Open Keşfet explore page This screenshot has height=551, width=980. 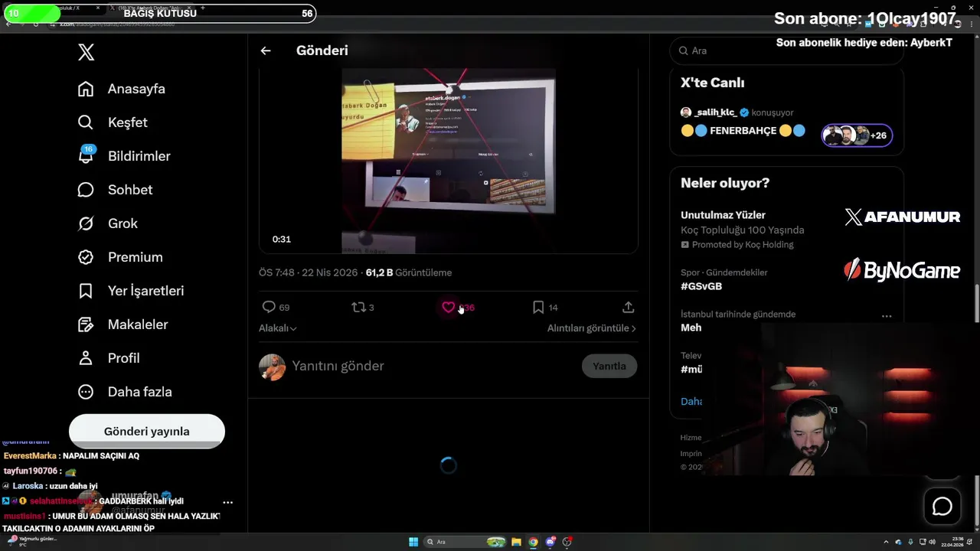click(x=113, y=122)
